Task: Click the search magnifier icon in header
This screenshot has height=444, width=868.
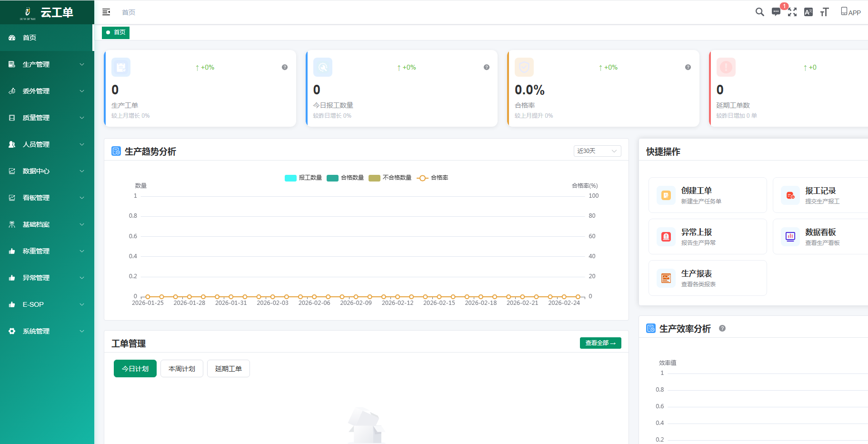Action: pos(759,12)
